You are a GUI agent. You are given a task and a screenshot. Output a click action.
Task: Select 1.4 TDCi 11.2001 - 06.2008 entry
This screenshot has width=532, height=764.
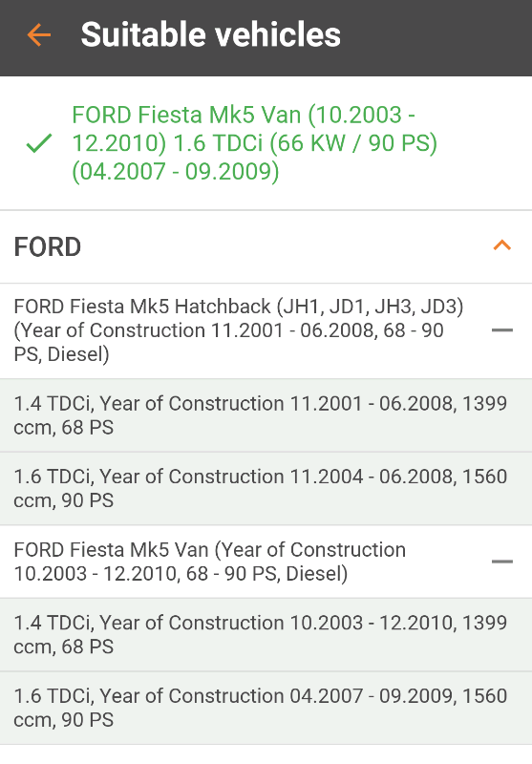[x=266, y=415]
